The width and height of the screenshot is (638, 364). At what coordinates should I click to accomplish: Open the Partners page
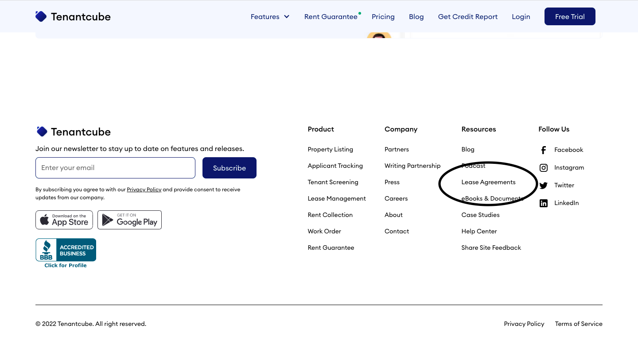pos(397,150)
